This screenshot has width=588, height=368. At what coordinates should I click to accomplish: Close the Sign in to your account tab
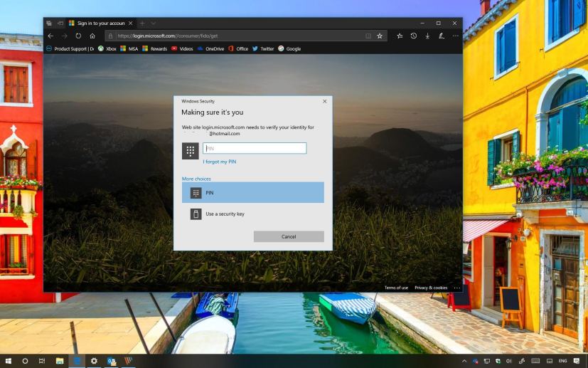[131, 23]
